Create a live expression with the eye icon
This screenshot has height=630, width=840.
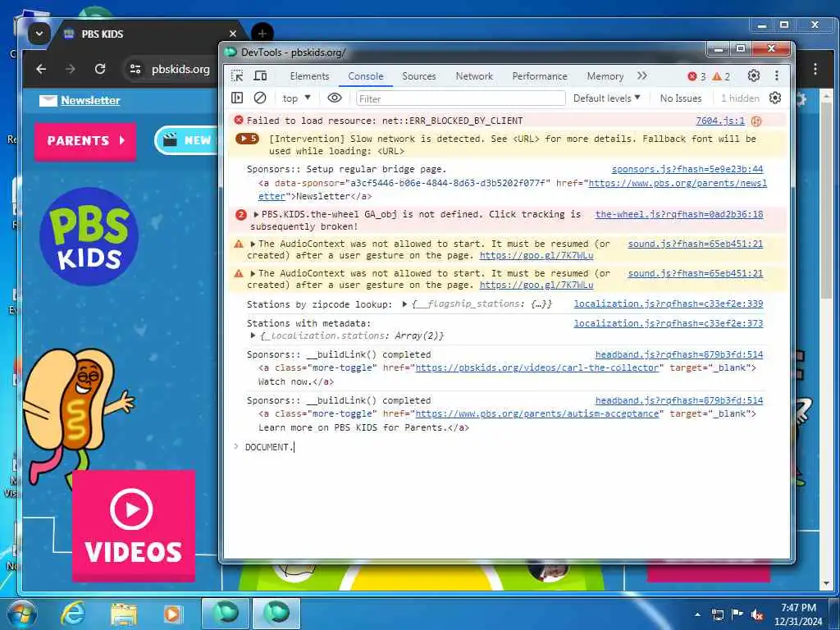click(335, 98)
